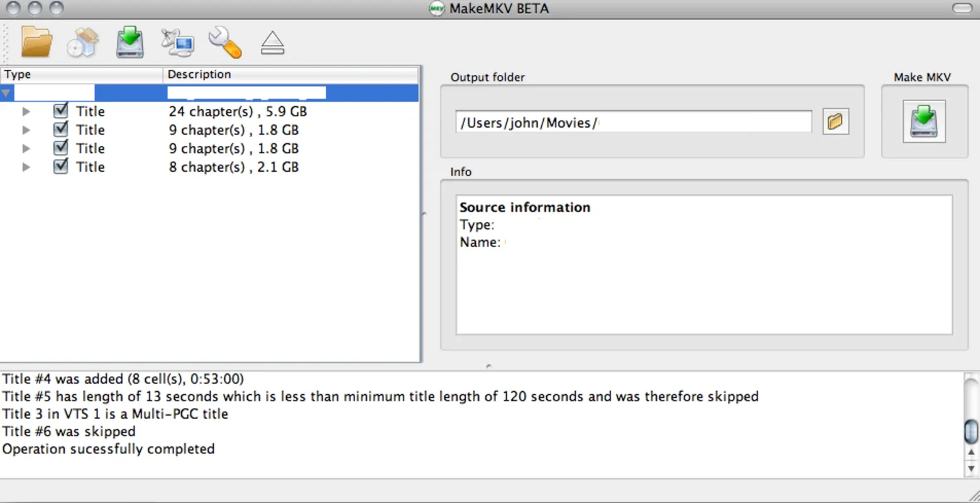This screenshot has width=980, height=503.
Task: Expand the 8 chapter(s) title row
Action: 26,167
